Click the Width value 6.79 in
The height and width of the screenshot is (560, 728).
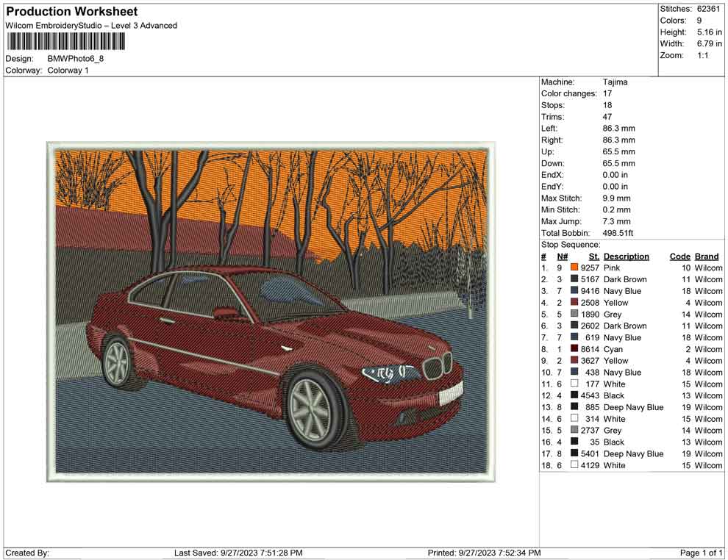[x=710, y=43]
